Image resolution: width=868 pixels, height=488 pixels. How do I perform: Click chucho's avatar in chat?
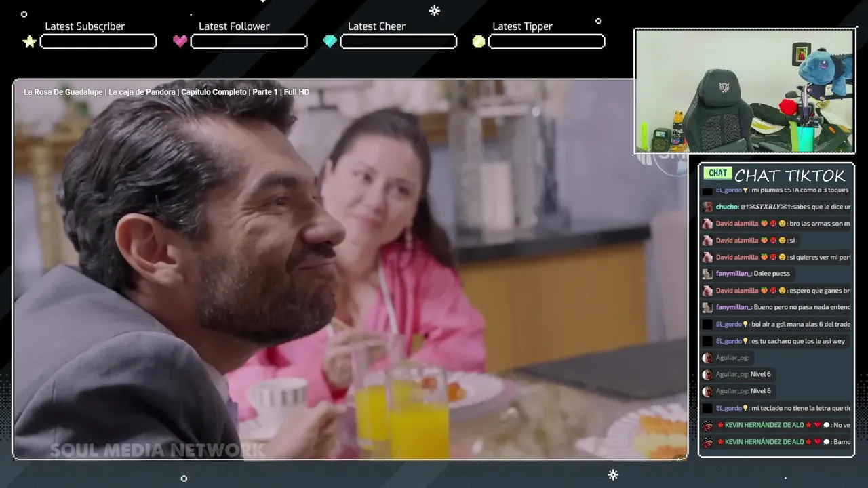tap(707, 207)
